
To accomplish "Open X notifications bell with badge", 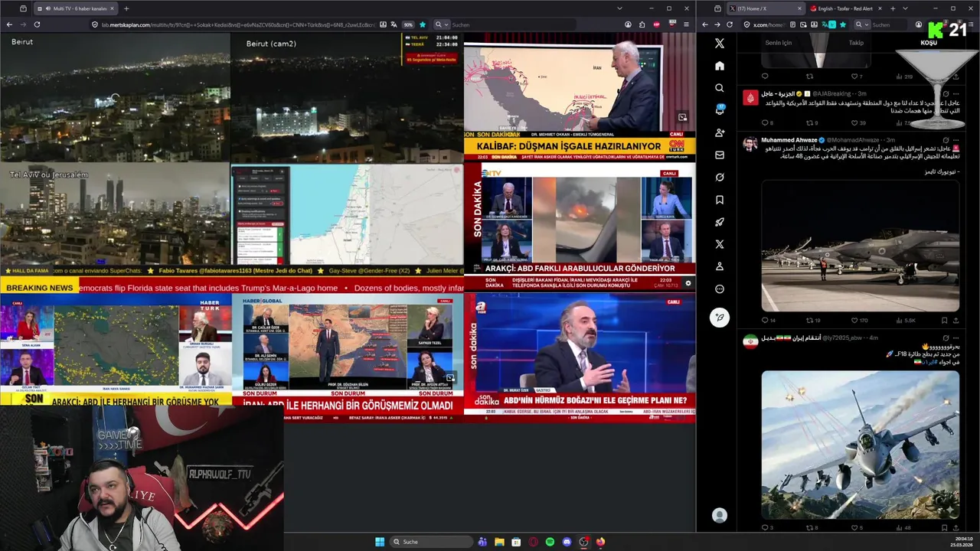I will point(720,110).
